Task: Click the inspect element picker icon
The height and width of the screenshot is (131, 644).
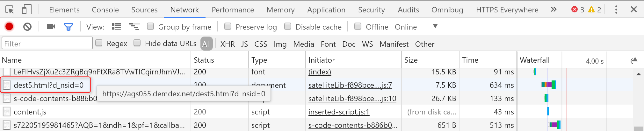Action: pyautogui.click(x=10, y=10)
